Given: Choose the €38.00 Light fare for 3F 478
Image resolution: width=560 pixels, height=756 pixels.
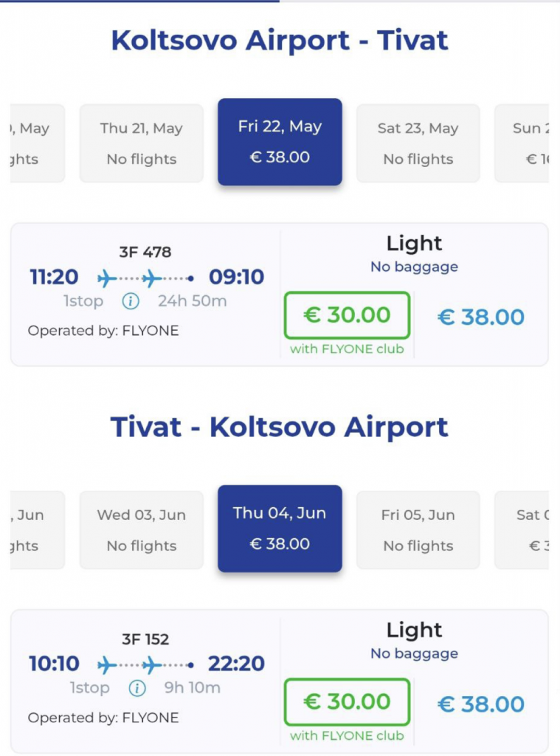Looking at the screenshot, I should (481, 317).
